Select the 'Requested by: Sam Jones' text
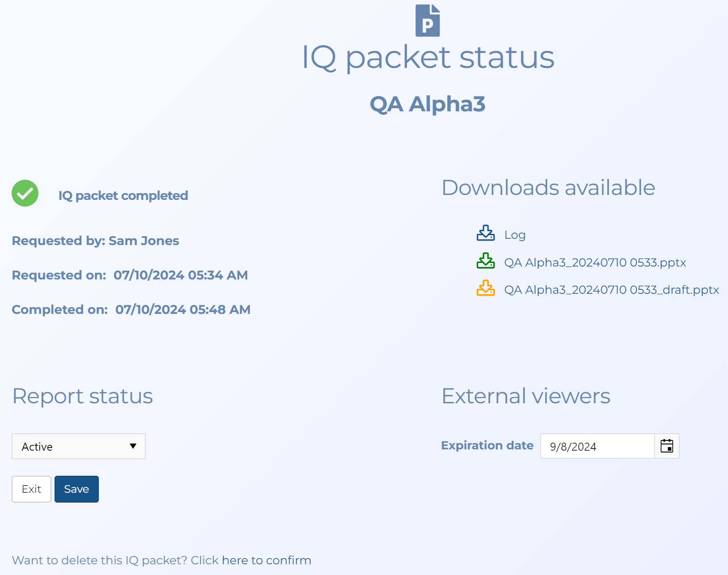728x575 pixels. [95, 241]
